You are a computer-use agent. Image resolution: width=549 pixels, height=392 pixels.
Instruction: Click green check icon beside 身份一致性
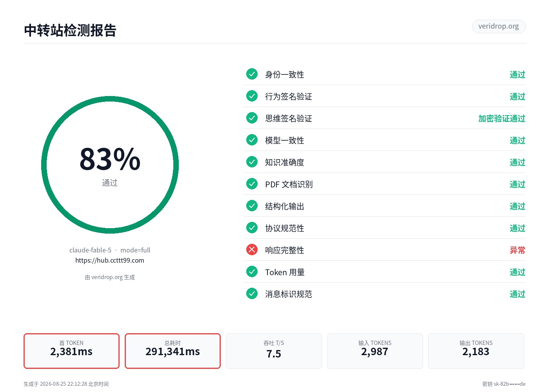(x=252, y=74)
